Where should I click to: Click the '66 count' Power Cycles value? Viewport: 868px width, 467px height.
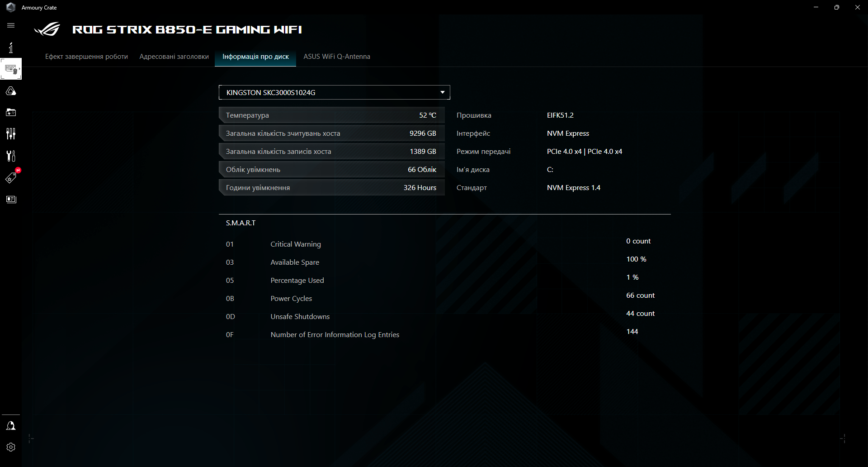point(641,295)
